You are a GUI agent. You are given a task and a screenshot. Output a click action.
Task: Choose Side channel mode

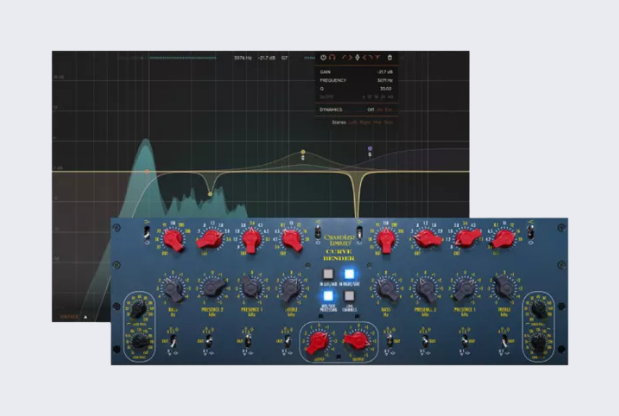pyautogui.click(x=388, y=122)
